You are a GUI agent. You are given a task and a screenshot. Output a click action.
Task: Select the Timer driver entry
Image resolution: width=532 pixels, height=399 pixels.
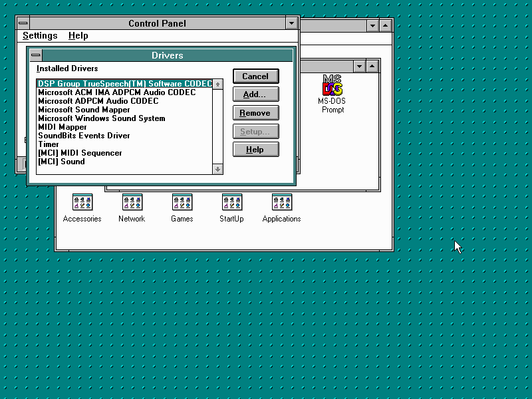[x=49, y=144]
